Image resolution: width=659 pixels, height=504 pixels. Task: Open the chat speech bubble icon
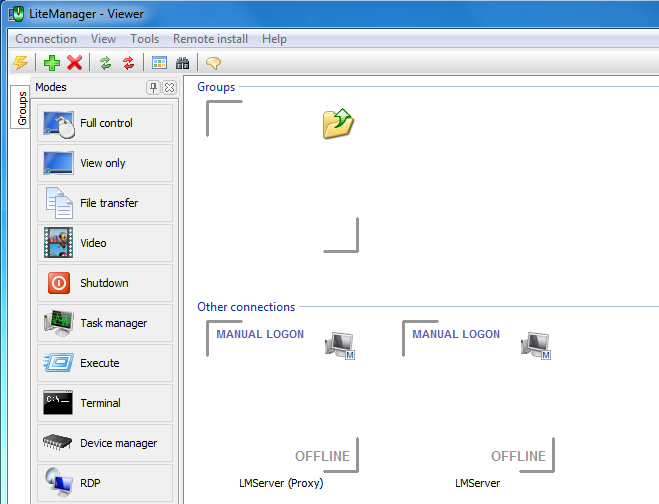click(213, 63)
